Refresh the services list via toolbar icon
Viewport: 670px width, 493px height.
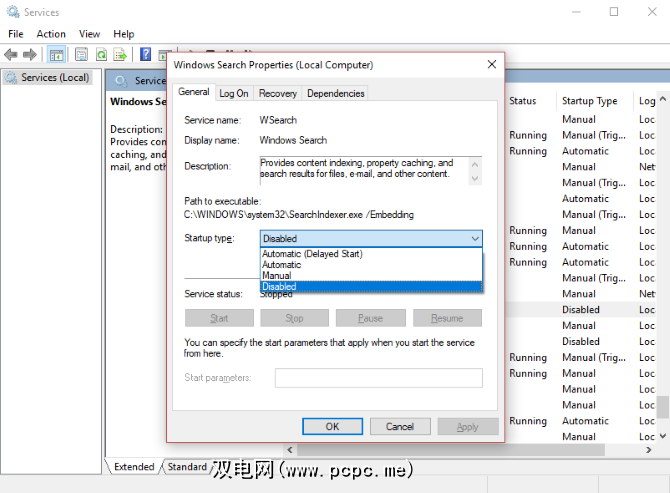point(101,55)
